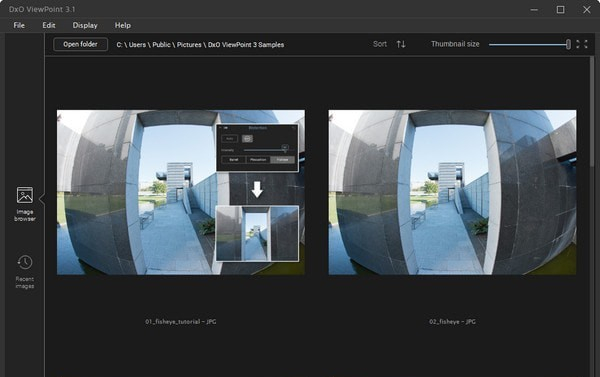Open the Help menu

122,25
